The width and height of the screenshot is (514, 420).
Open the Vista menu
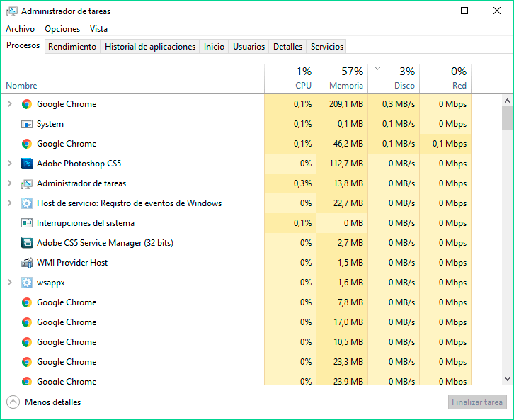pyautogui.click(x=98, y=29)
